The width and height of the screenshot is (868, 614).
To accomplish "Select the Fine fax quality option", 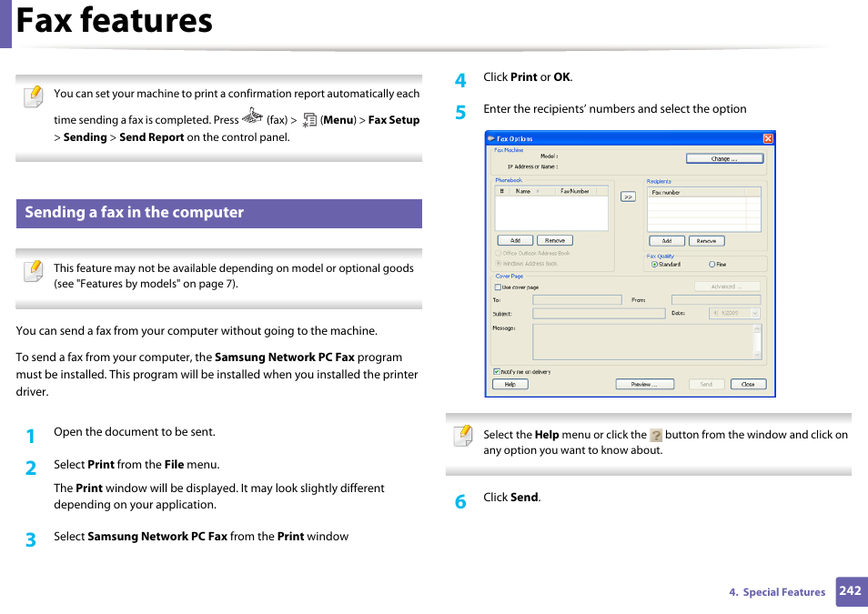I will [712, 265].
